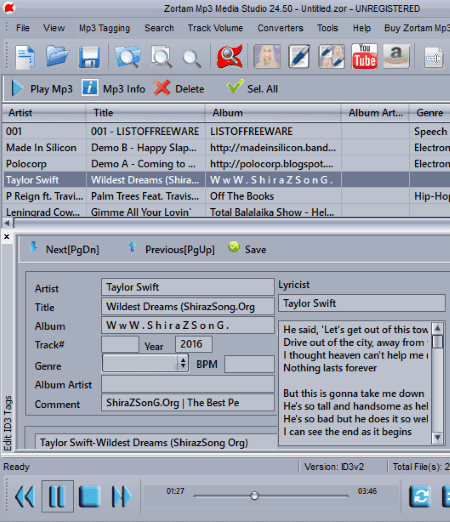Sort by Title column header
450x522 pixels.
click(x=145, y=113)
